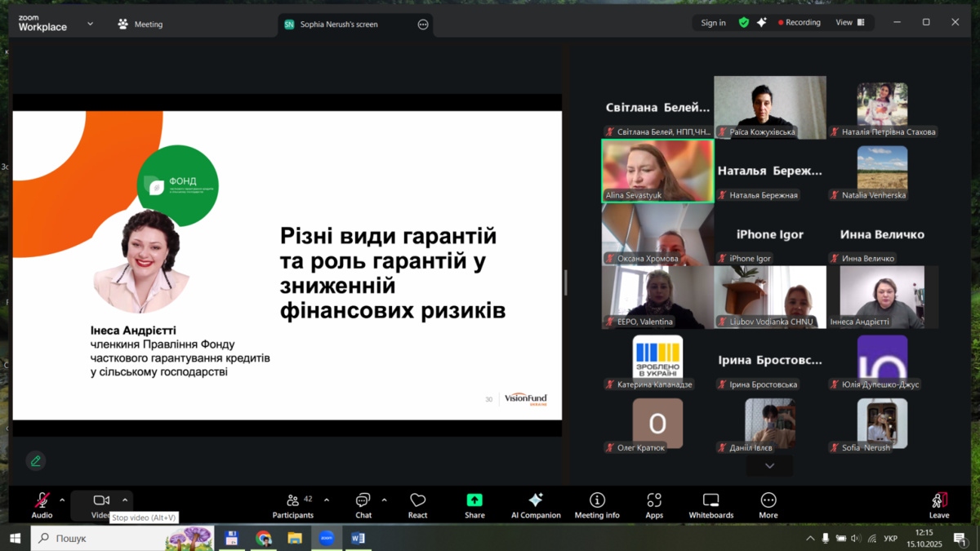Expand the video options arrow

coord(125,500)
